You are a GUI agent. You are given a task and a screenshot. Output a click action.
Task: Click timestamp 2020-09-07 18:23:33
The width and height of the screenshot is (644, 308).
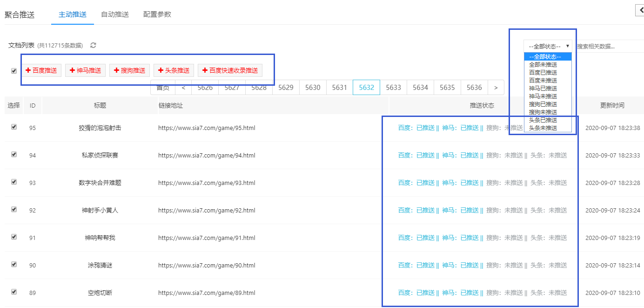pos(613,155)
